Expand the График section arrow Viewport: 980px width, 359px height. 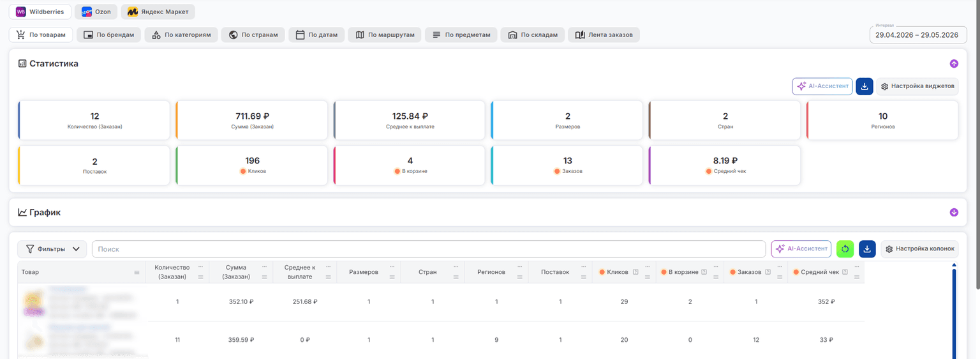pos(954,212)
